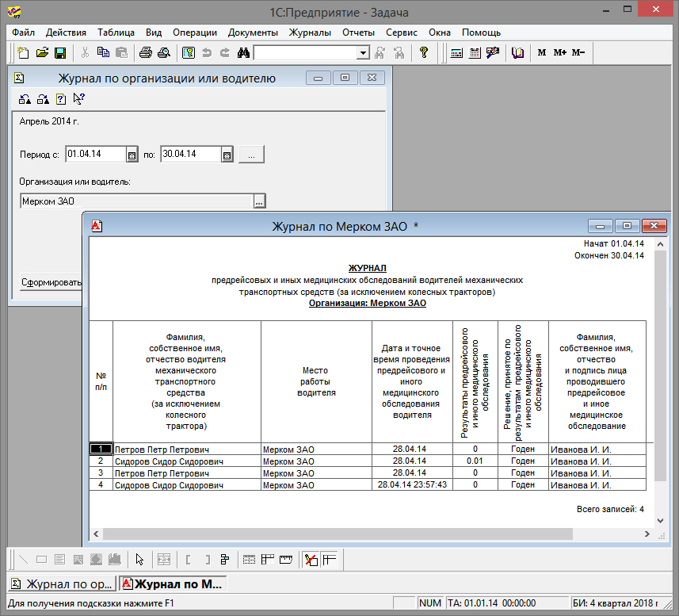The image size is (679, 616).
Task: Open the search text combo box dropdown
Action: pyautogui.click(x=363, y=53)
